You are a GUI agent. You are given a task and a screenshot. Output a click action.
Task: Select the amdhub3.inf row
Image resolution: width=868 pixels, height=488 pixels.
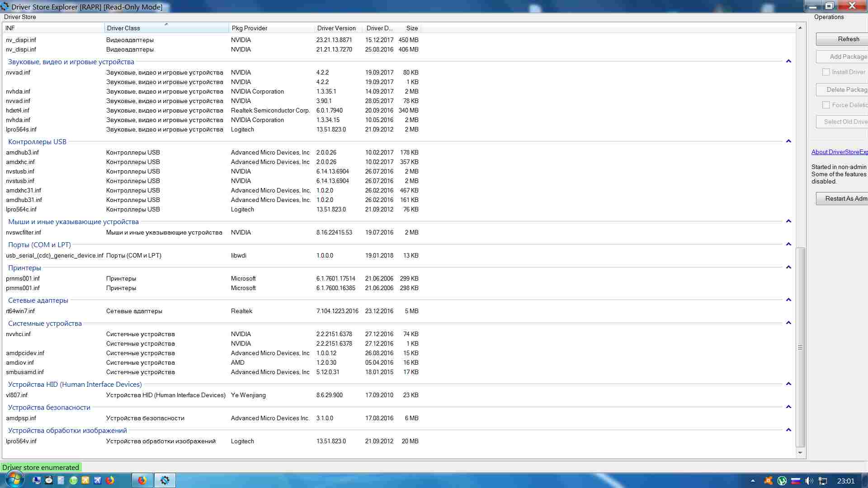[212, 152]
